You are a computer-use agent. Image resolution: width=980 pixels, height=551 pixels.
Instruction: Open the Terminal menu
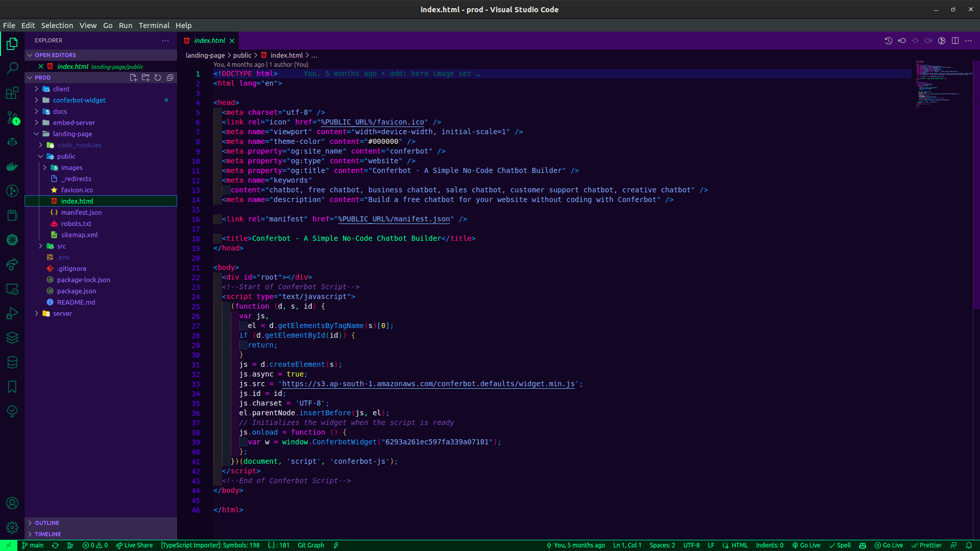tap(154, 26)
